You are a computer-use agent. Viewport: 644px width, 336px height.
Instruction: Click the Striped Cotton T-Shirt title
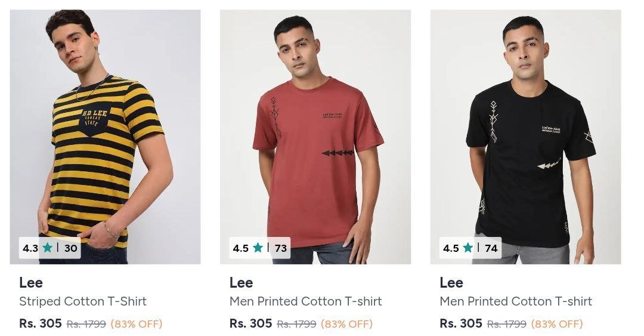pos(83,301)
